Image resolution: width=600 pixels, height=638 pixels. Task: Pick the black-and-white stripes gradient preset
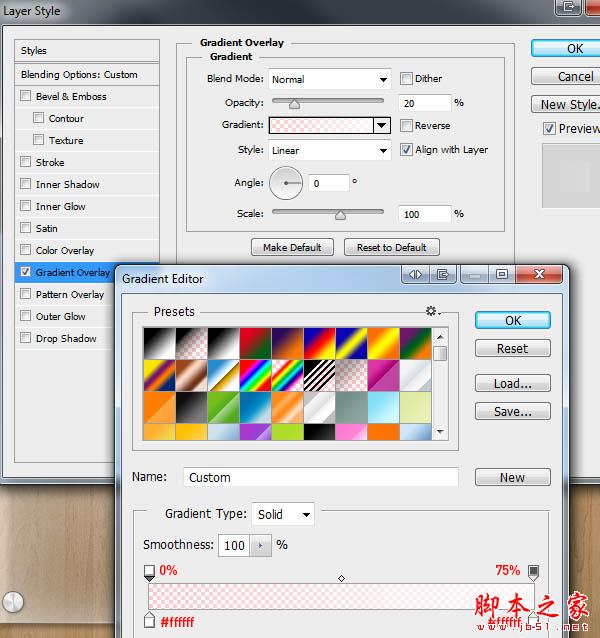319,375
